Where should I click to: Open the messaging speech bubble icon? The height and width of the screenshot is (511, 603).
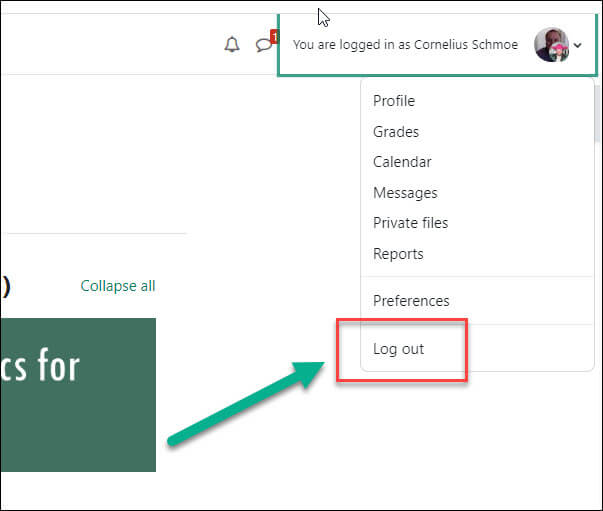264,45
